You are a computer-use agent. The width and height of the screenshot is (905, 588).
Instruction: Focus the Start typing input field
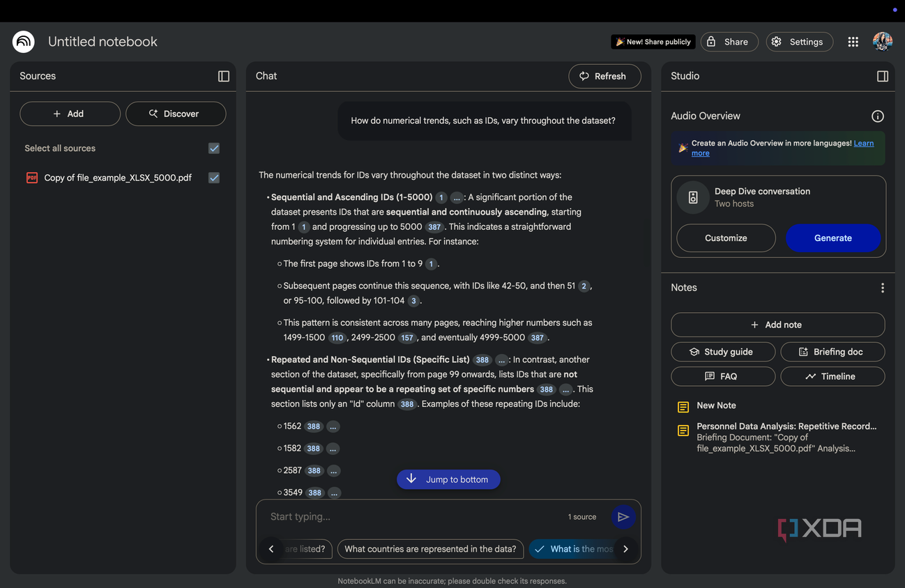click(415, 517)
